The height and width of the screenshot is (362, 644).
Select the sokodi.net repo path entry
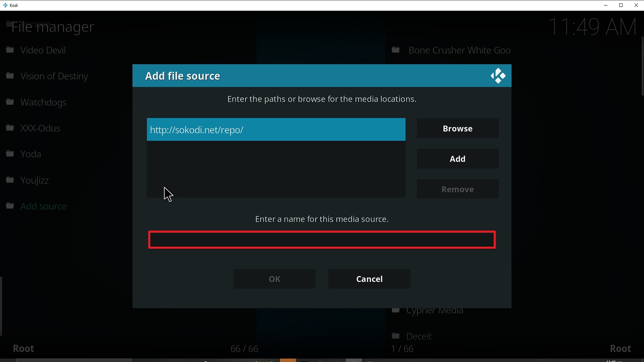point(276,130)
